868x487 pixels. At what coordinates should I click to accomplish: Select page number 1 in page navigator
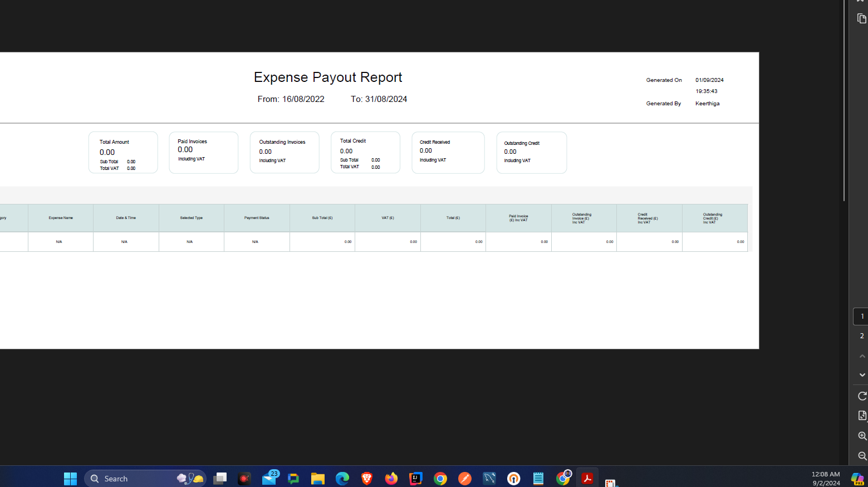click(x=861, y=316)
